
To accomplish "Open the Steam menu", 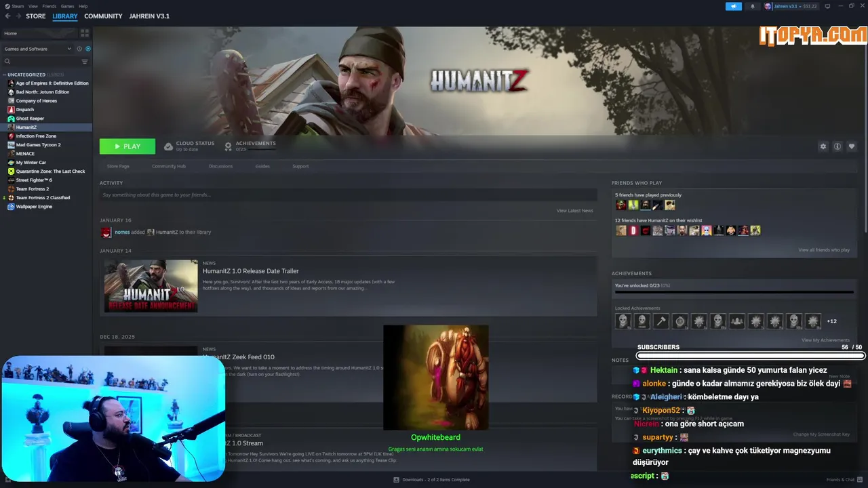I will pos(16,6).
